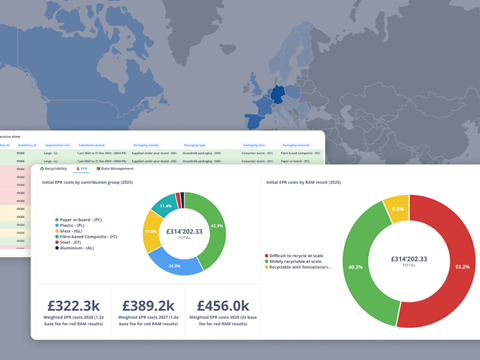Click the recycle icon beside Recyclability
The height and width of the screenshot is (360, 480).
[x=42, y=169]
